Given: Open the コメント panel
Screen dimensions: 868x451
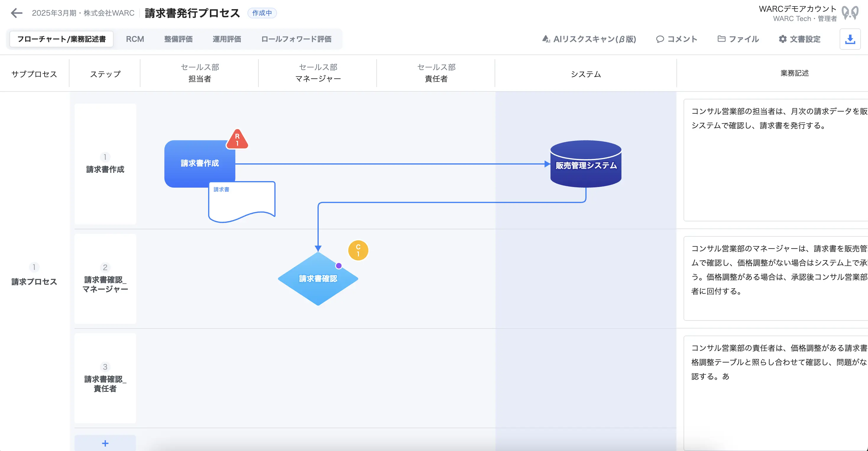Looking at the screenshot, I should (x=677, y=39).
